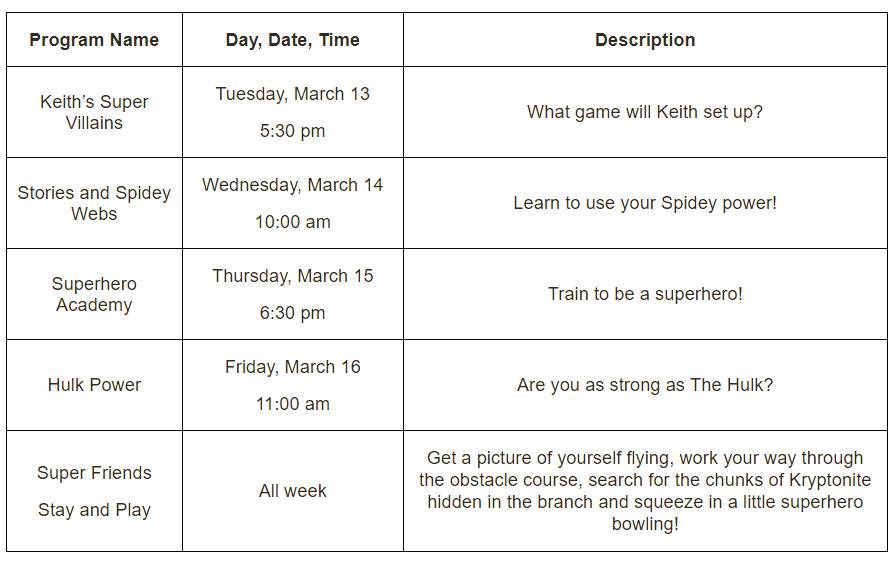Select the Keith's Super Villains cell
Screen dimensions: 895x562
(x=94, y=112)
